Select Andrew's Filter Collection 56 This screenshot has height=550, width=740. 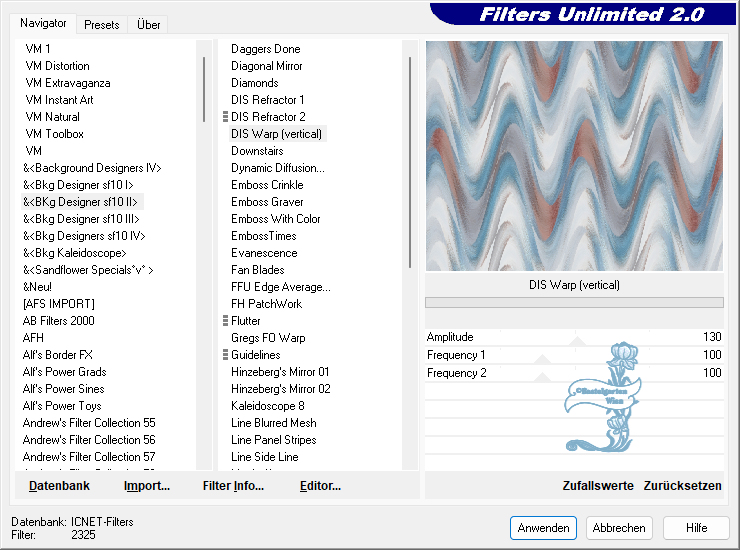click(x=89, y=440)
